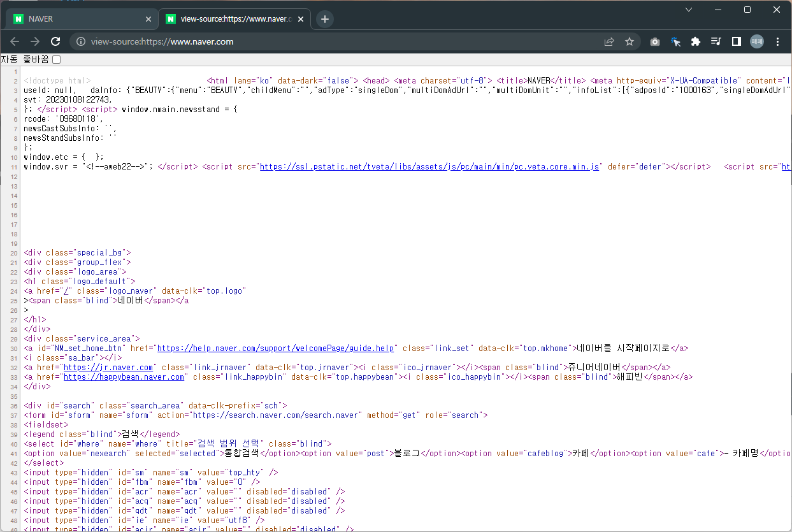Click the input id="sm" value="top_hty" line

coord(151,473)
